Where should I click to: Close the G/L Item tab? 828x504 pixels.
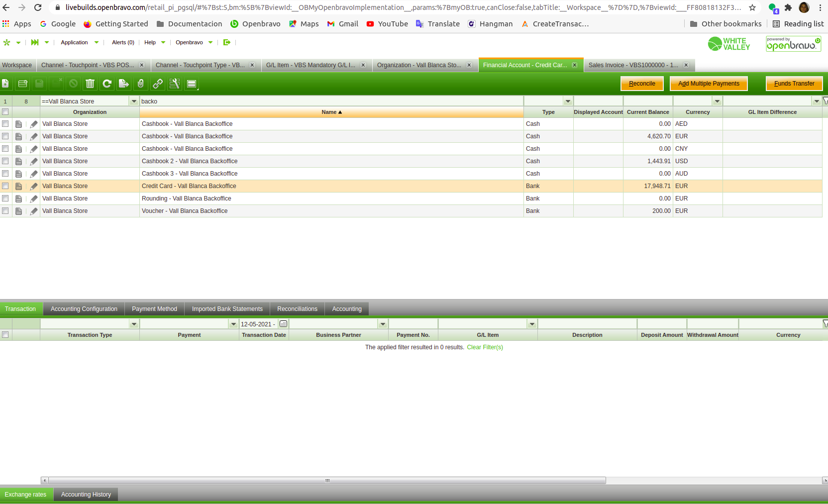click(363, 65)
